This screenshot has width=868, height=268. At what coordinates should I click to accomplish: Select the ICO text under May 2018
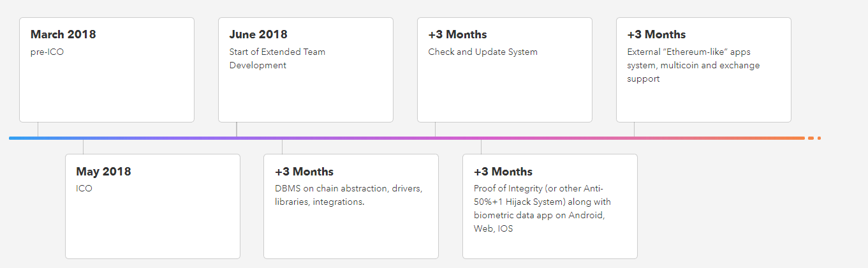[x=84, y=189]
